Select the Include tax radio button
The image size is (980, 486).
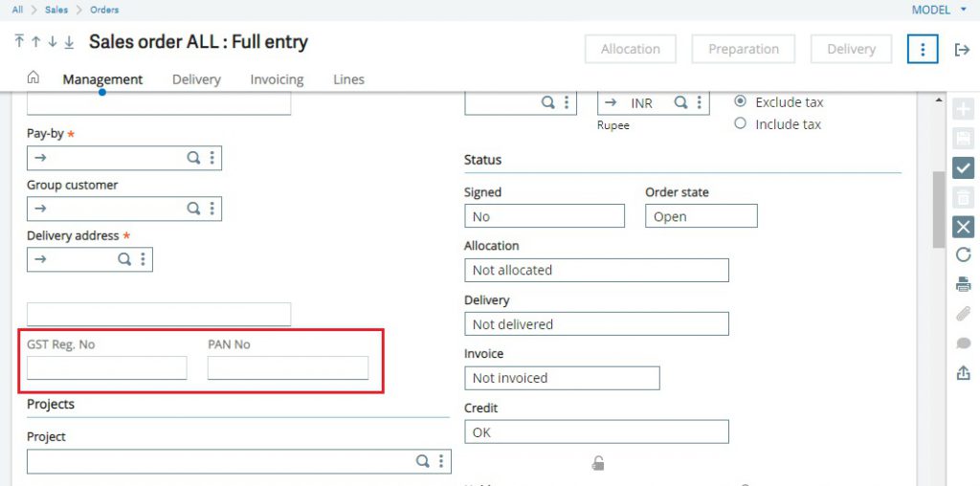[741, 123]
